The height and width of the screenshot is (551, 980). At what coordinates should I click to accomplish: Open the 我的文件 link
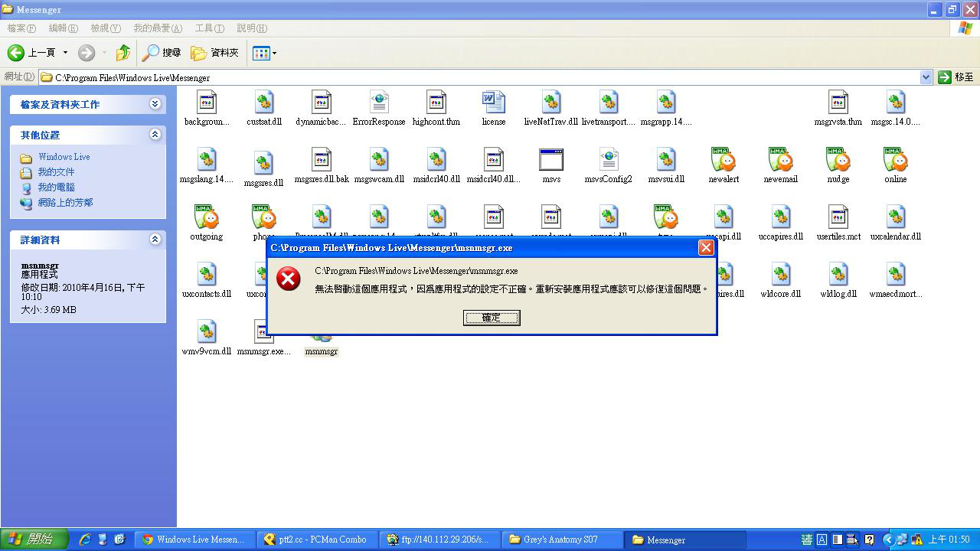point(57,172)
